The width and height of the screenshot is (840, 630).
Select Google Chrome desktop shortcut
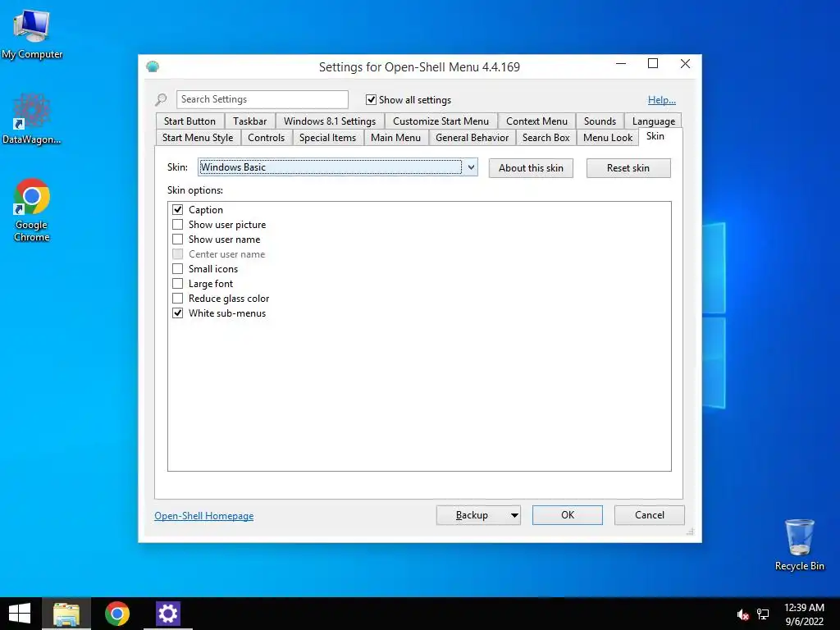32,210
